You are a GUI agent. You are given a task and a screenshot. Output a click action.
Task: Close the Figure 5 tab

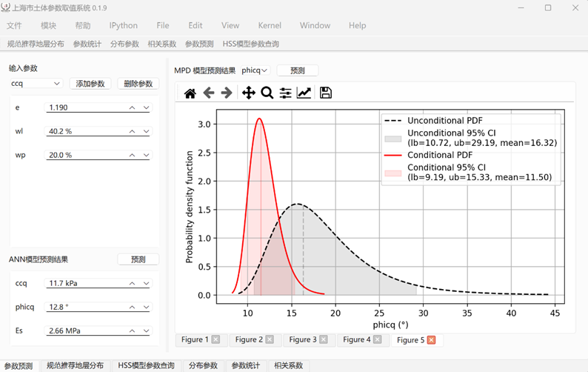(x=431, y=340)
